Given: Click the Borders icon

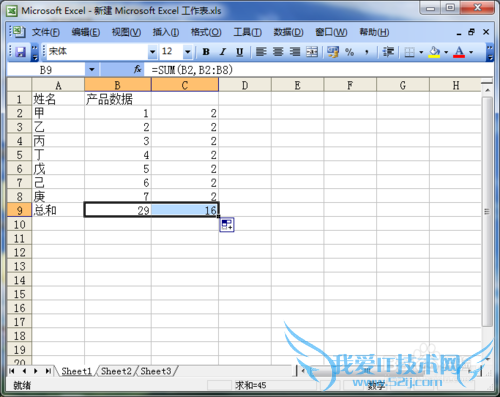Looking at the screenshot, I should [409, 52].
